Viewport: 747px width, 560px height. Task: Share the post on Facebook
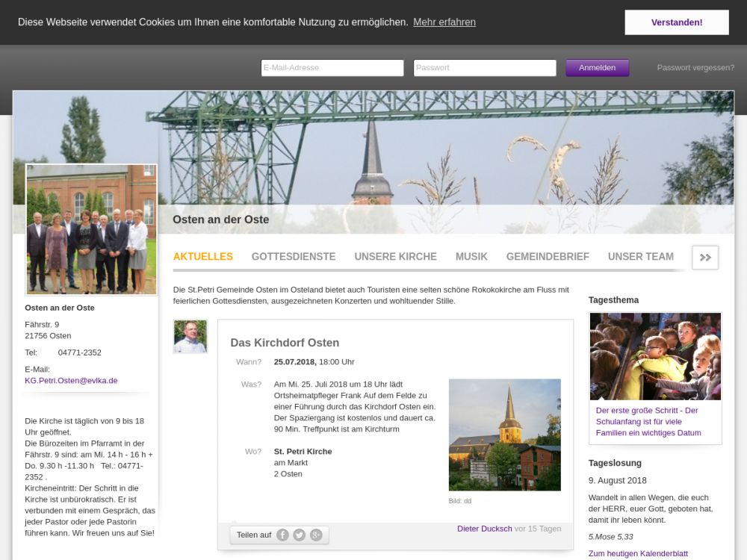coord(282,535)
